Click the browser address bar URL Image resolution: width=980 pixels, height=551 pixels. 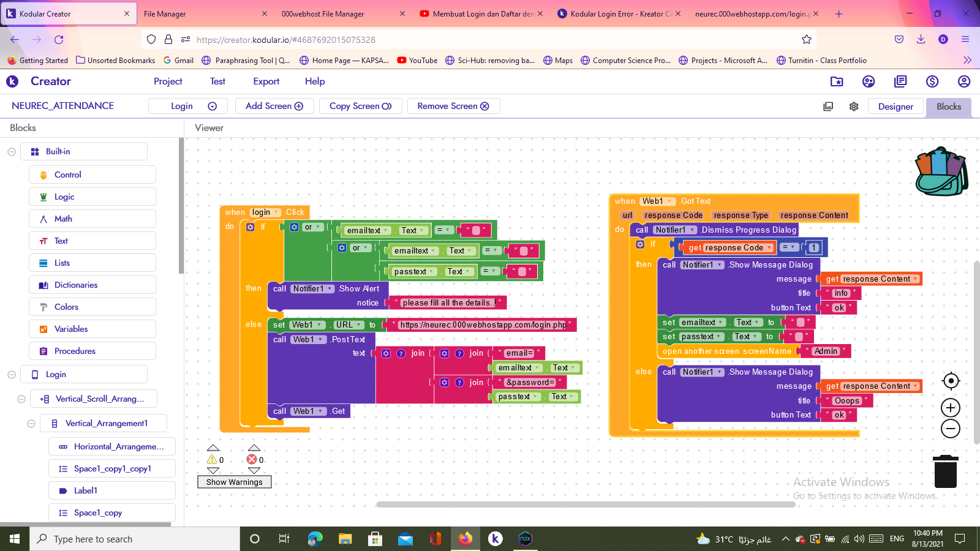tap(286, 40)
